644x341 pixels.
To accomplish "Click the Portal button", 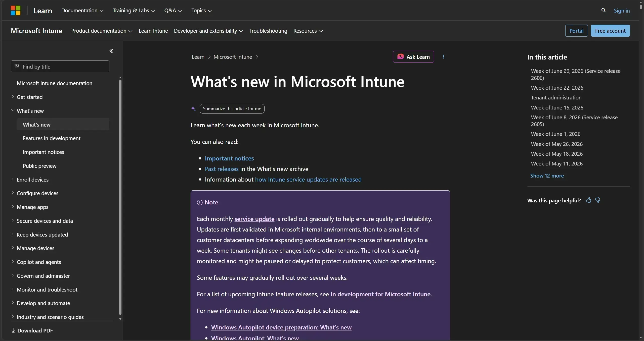I will point(576,31).
